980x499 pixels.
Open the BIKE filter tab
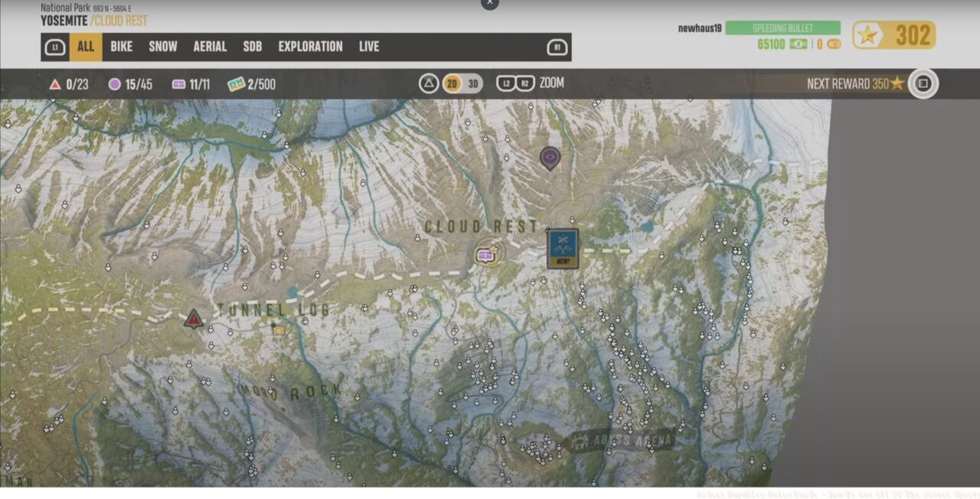pos(121,47)
